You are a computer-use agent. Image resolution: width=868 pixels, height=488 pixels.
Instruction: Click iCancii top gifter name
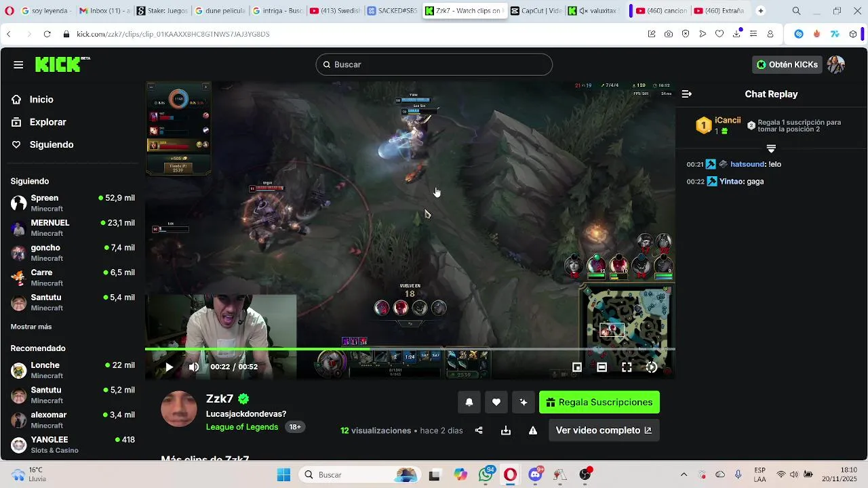[728, 121]
